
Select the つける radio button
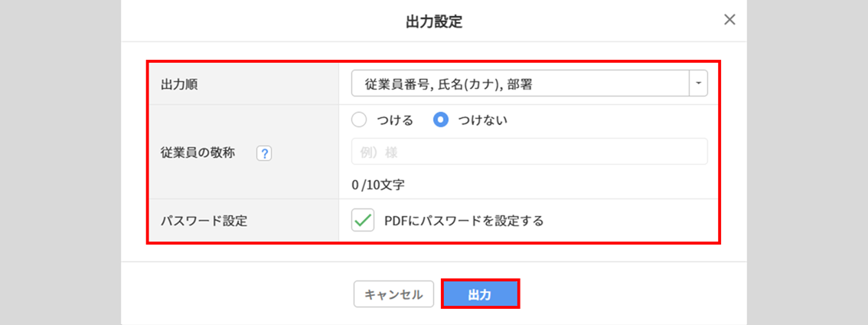[x=359, y=120]
